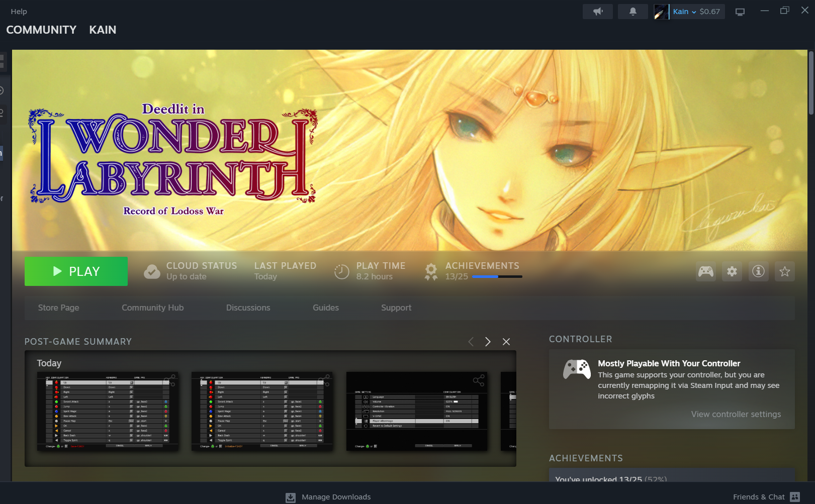Screen dimensions: 815x504
Task: Open the announcements megaphone icon
Action: pos(597,12)
